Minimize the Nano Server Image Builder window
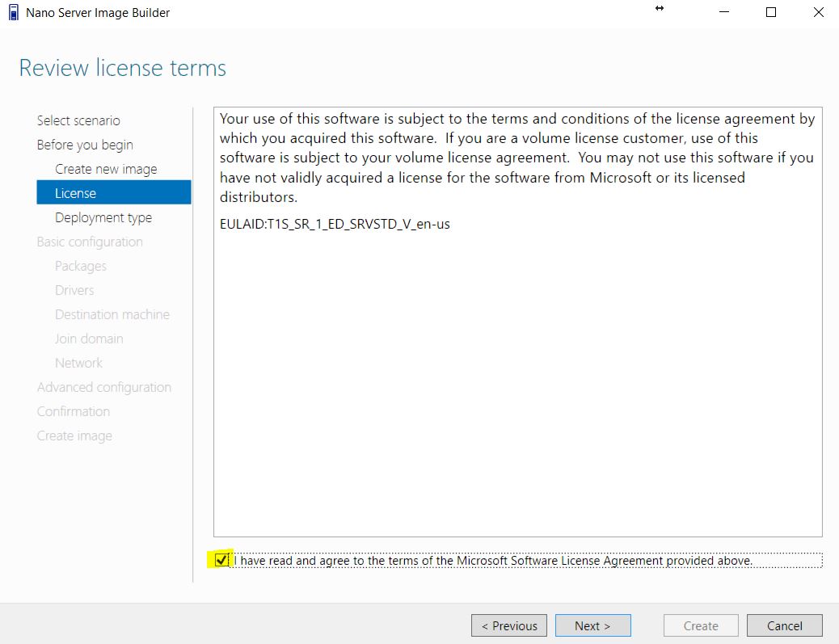 tap(724, 12)
